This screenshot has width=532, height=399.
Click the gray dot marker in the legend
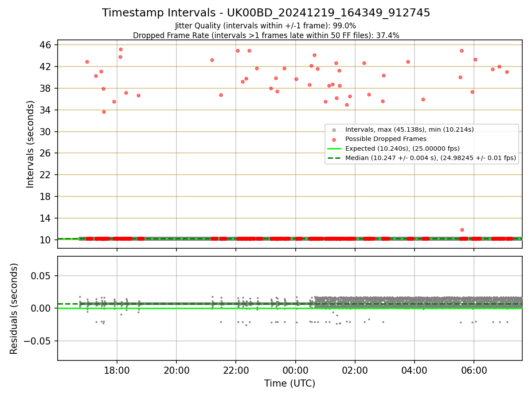tap(334, 130)
